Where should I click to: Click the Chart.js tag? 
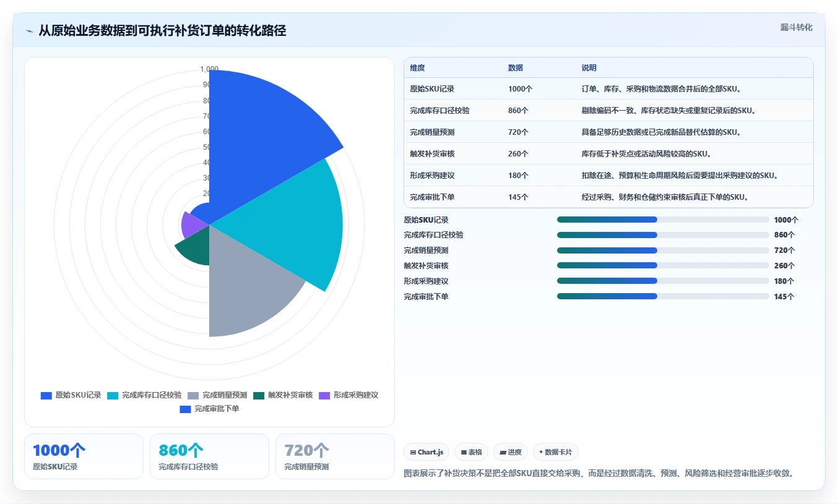point(427,452)
